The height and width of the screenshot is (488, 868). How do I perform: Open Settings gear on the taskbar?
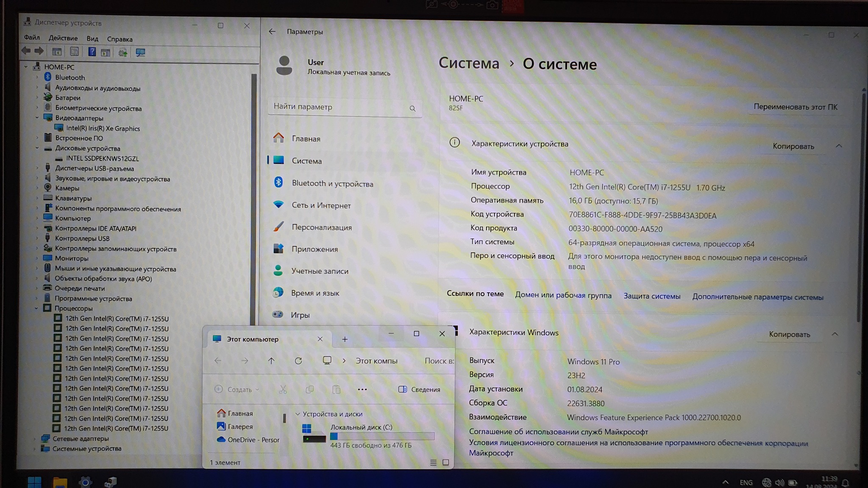coord(85,482)
